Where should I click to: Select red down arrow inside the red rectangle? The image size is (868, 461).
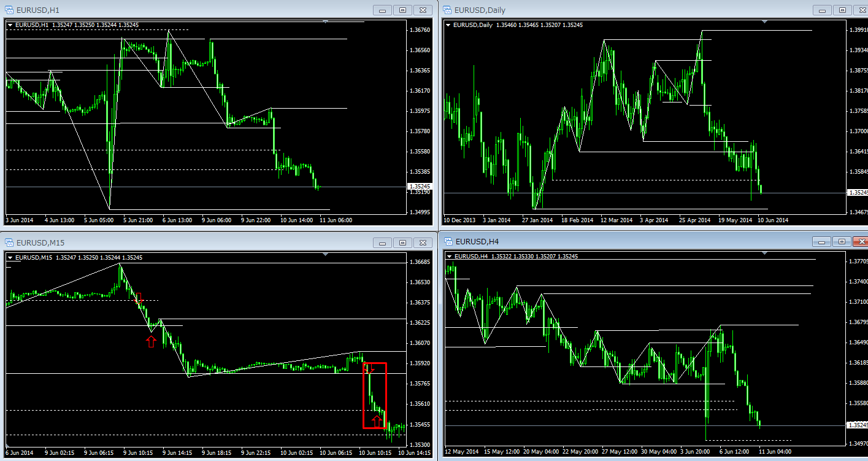[x=369, y=369]
